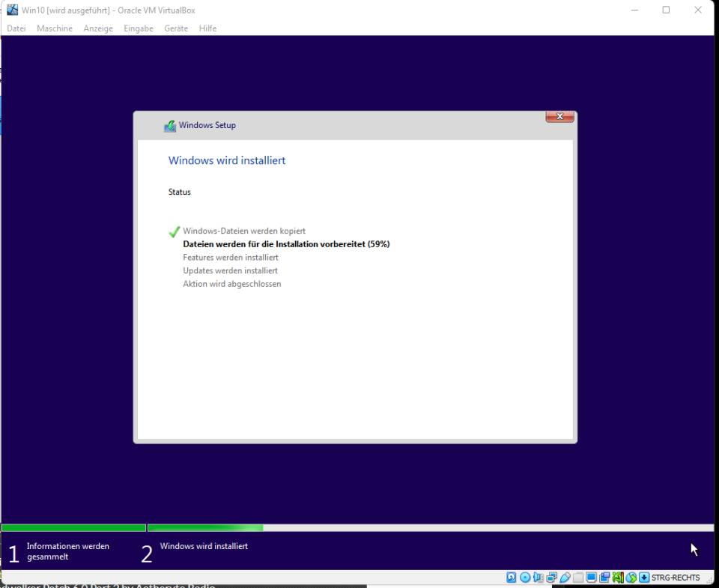Open the Hilfe menu
The image size is (719, 588).
coord(207,28)
